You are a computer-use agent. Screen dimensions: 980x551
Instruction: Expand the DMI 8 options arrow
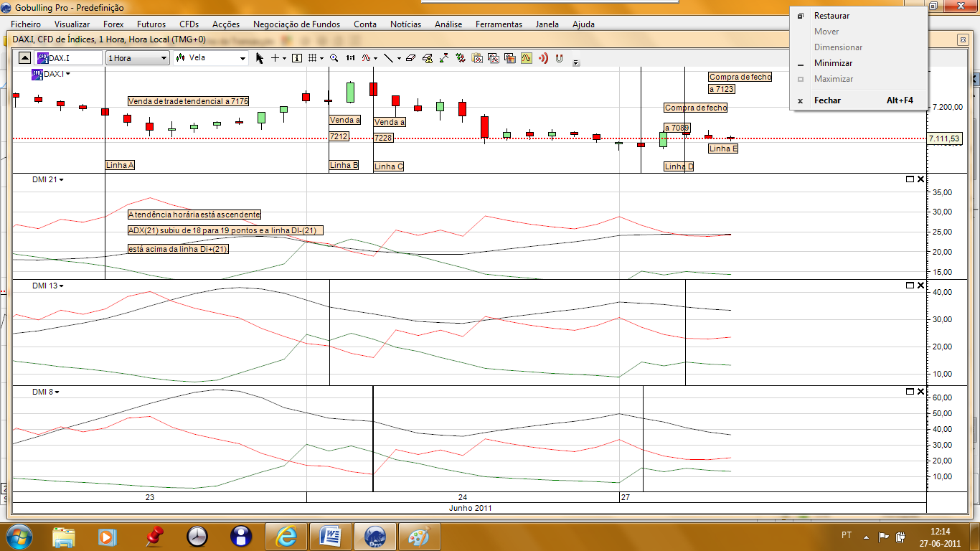click(57, 392)
